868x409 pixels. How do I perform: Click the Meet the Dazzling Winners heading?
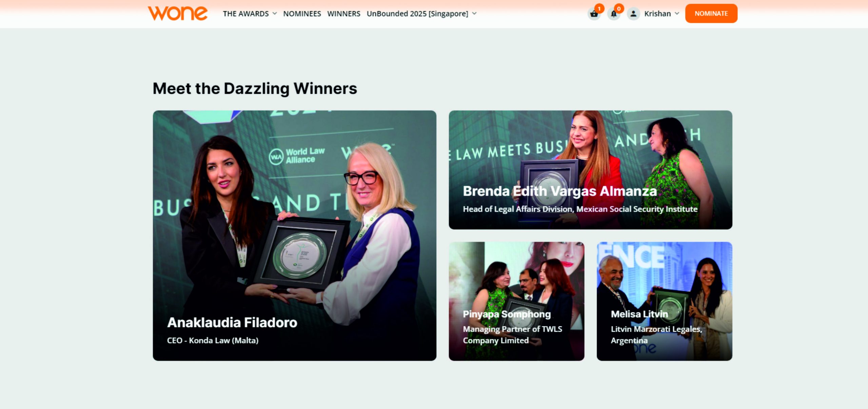coord(255,88)
